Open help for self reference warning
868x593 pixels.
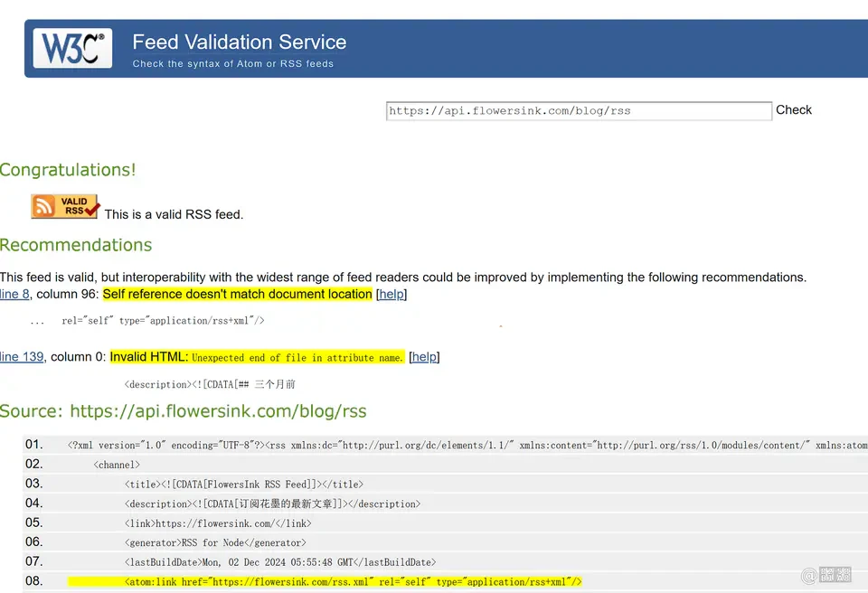tap(392, 294)
